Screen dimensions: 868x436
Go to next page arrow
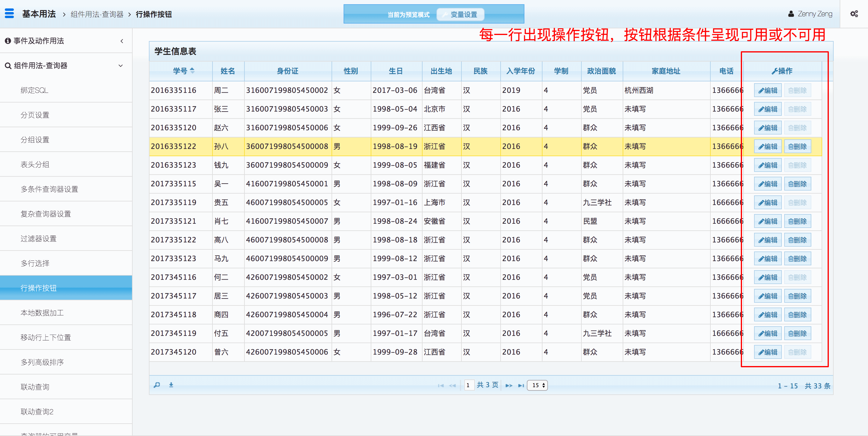pos(508,385)
